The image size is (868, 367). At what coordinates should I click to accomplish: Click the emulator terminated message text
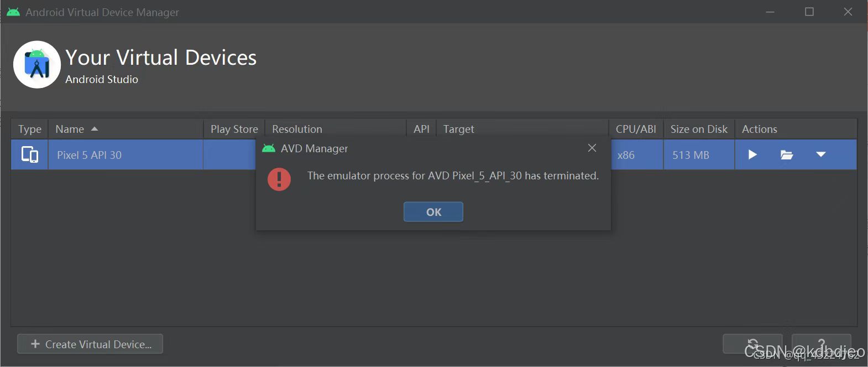pos(453,175)
